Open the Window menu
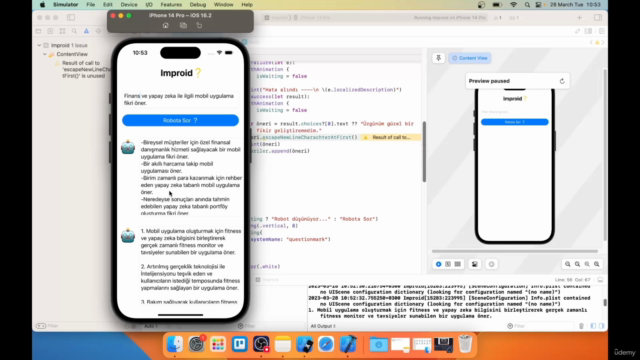This screenshot has width=640, height=360. point(224,5)
